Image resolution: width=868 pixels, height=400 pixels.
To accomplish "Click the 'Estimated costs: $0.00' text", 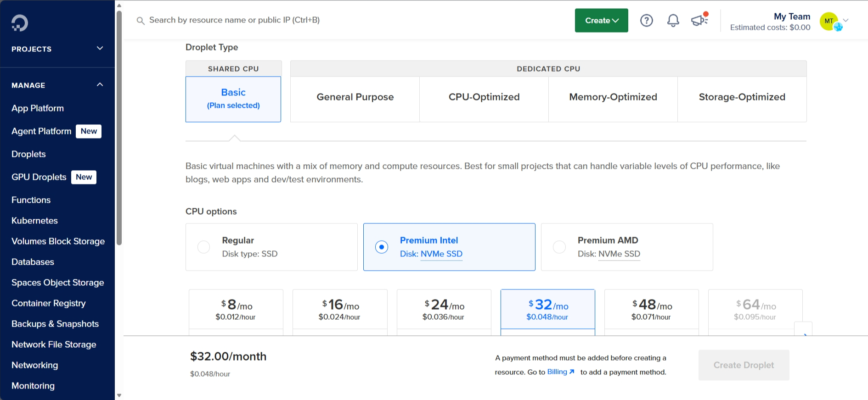I will (770, 28).
